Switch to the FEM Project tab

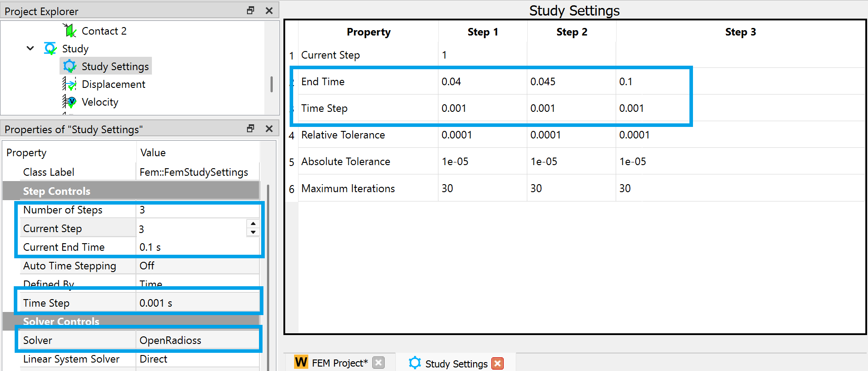coord(340,363)
